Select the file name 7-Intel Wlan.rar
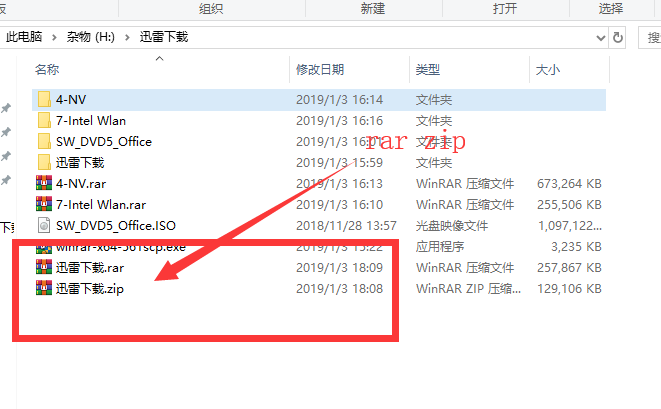 click(101, 205)
